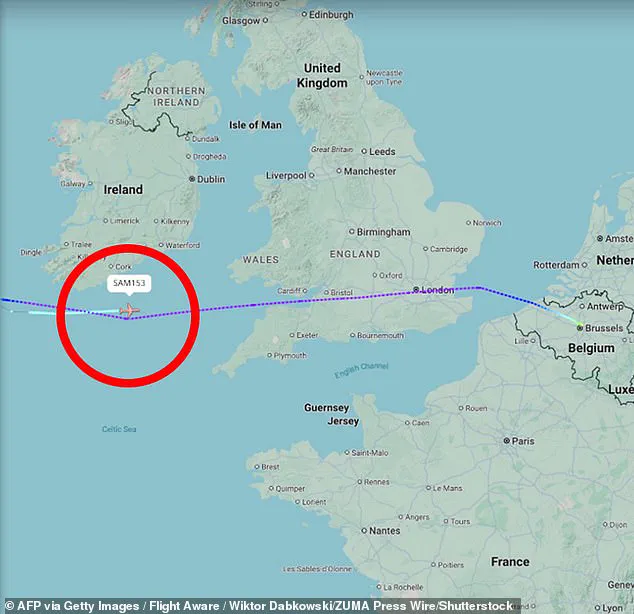The image size is (634, 614).
Task: Click the Brussels city marker
Action: 580,328
